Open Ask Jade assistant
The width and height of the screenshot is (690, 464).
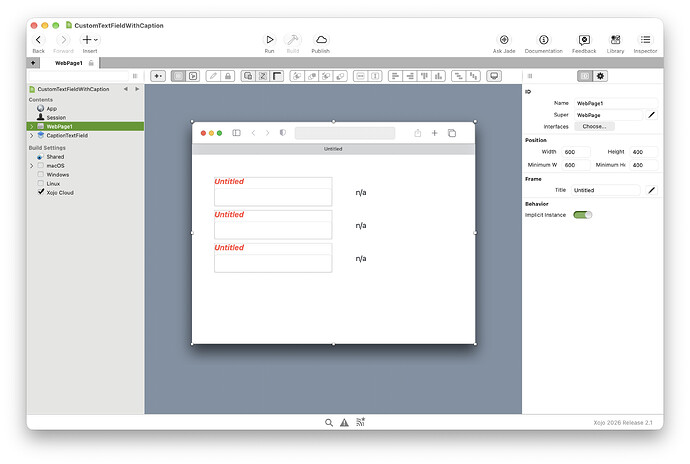pyautogui.click(x=504, y=40)
